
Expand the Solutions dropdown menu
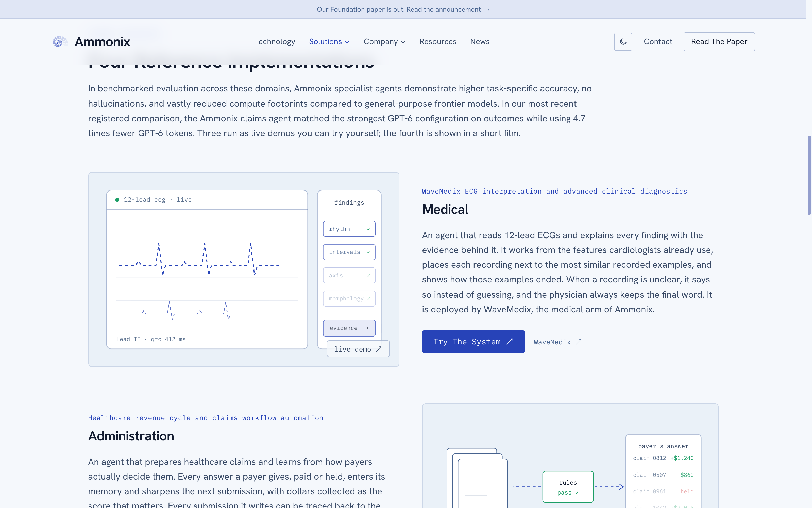329,42
